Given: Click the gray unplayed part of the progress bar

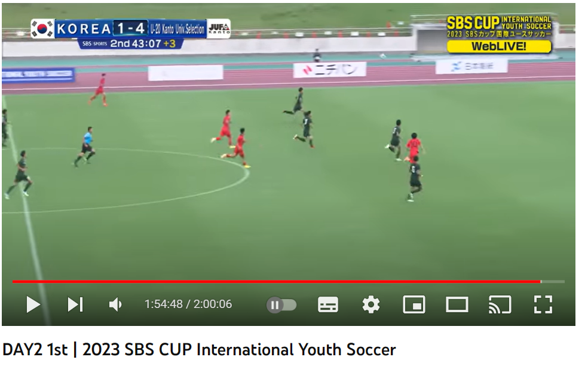Looking at the screenshot, I should click(x=553, y=282).
